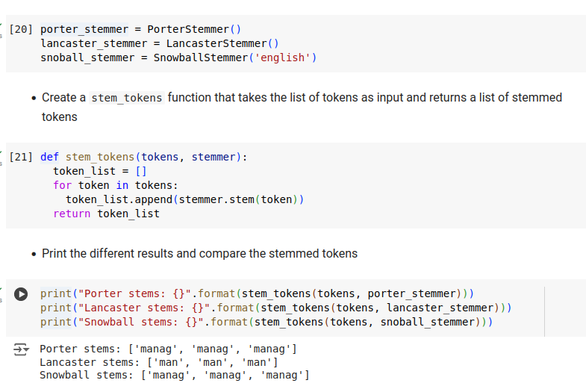Click the Lancaster stems output line
The image size is (586, 392).
point(158,362)
